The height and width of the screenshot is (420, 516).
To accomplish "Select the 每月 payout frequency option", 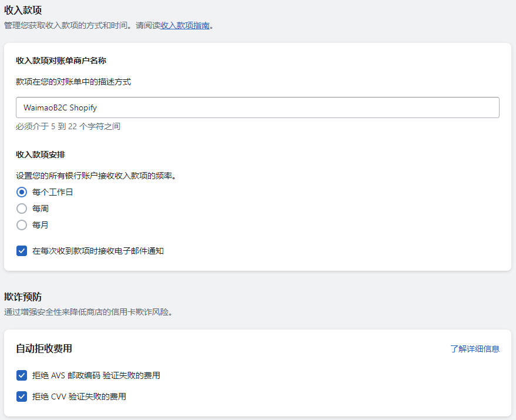I will (x=22, y=225).
